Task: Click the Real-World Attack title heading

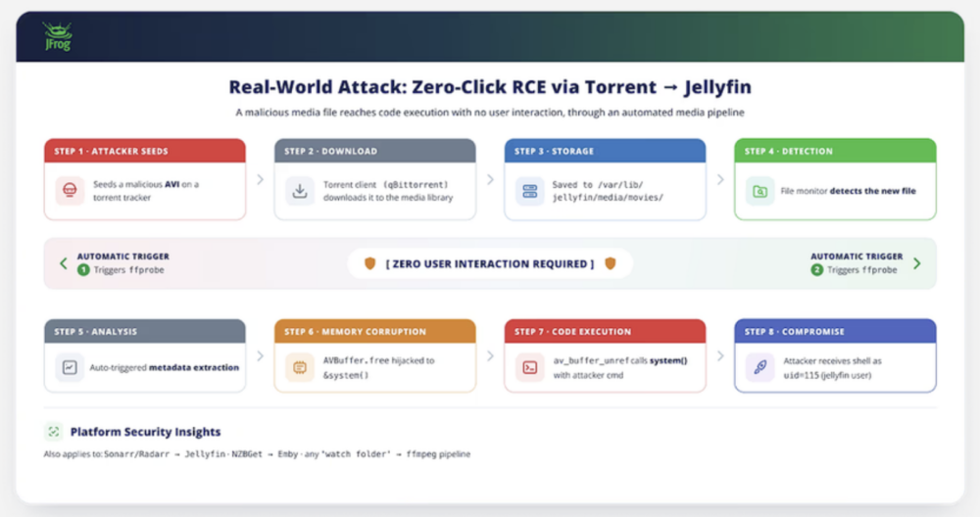Action: (490, 87)
